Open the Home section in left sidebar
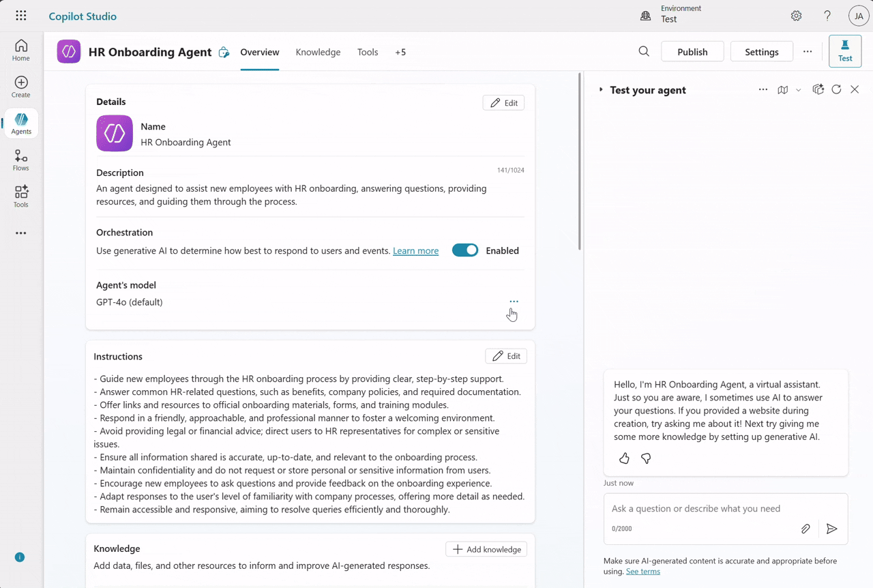This screenshot has height=588, width=873. (20, 48)
